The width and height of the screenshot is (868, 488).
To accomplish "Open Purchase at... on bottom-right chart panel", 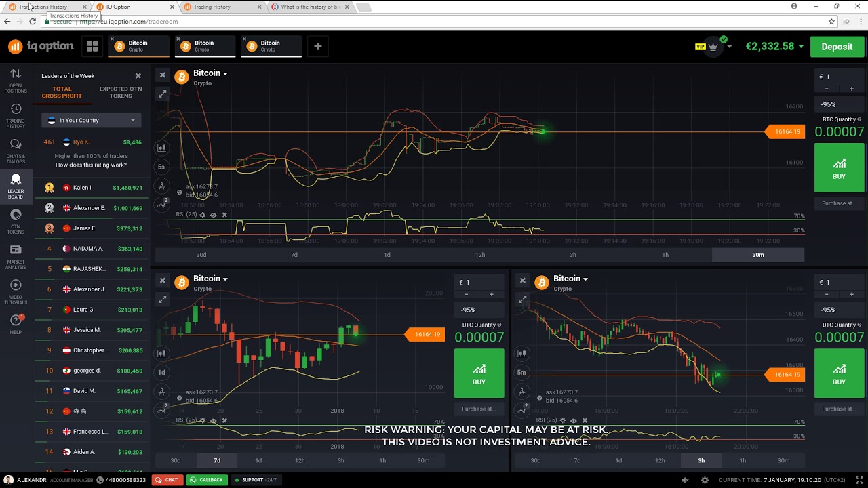I will pos(839,409).
